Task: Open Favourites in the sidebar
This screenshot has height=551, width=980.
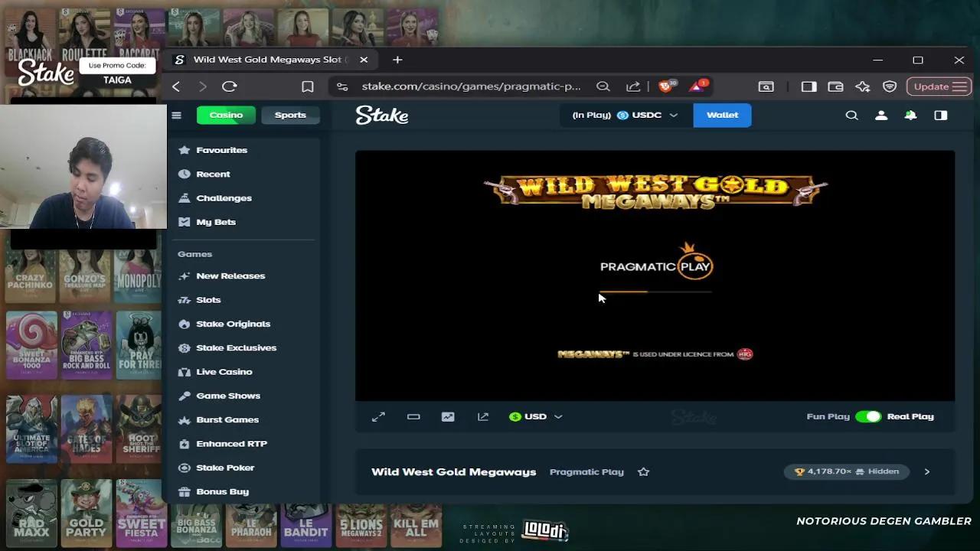Action: tap(221, 150)
